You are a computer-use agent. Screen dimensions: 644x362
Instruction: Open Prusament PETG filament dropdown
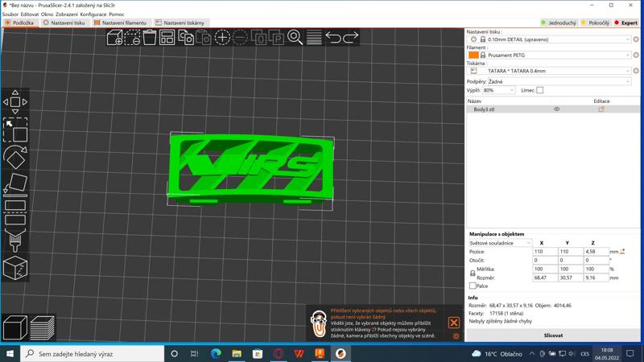click(549, 55)
